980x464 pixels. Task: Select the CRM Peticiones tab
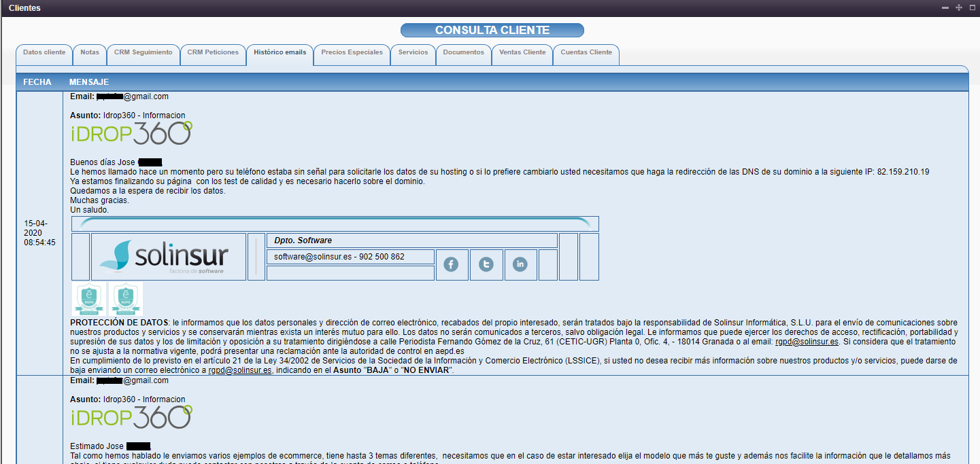coord(213,55)
